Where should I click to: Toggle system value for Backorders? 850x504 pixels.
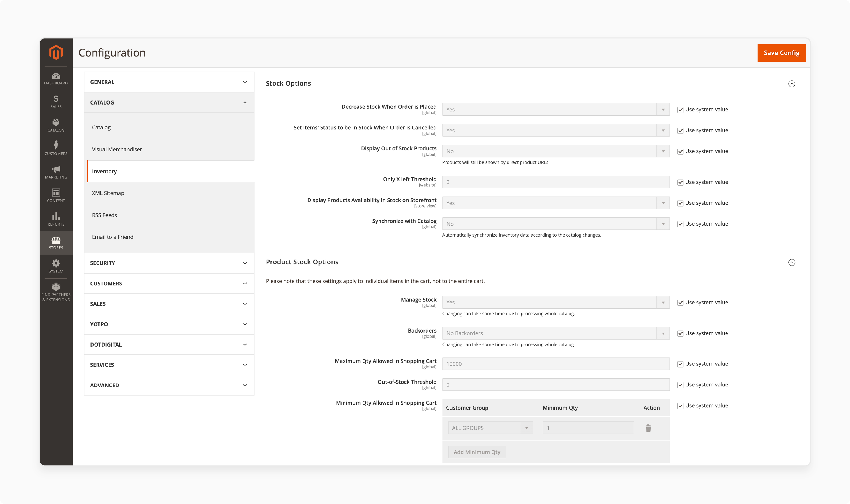tap(680, 334)
